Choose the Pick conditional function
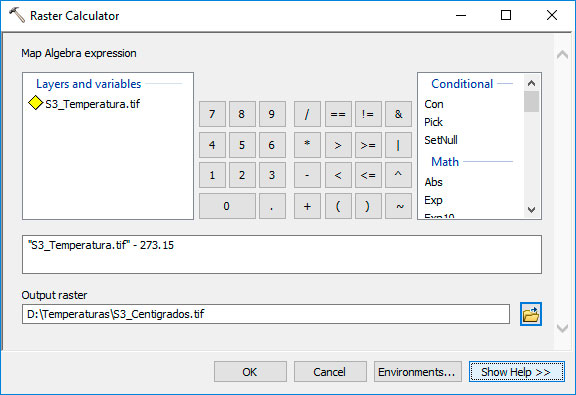 tap(433, 122)
